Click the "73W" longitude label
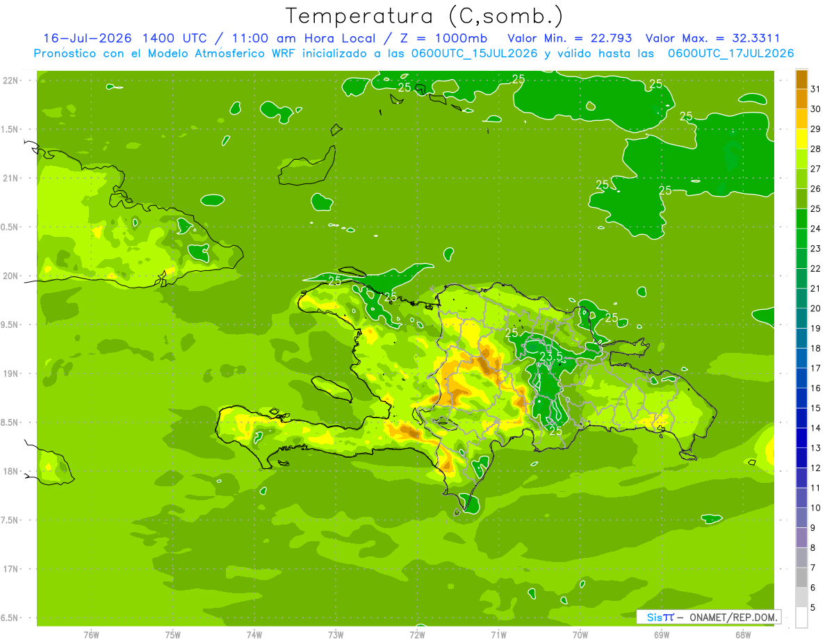The image size is (834, 644). [336, 635]
